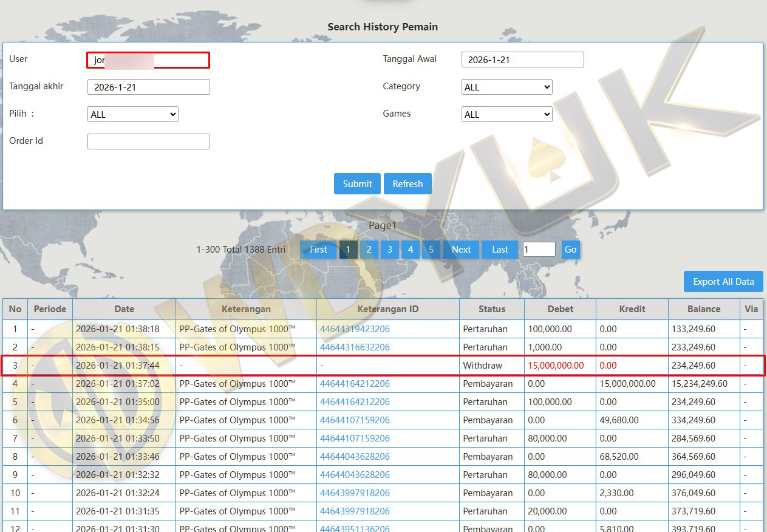Focus the page number input field
The image size is (767, 532).
[539, 250]
